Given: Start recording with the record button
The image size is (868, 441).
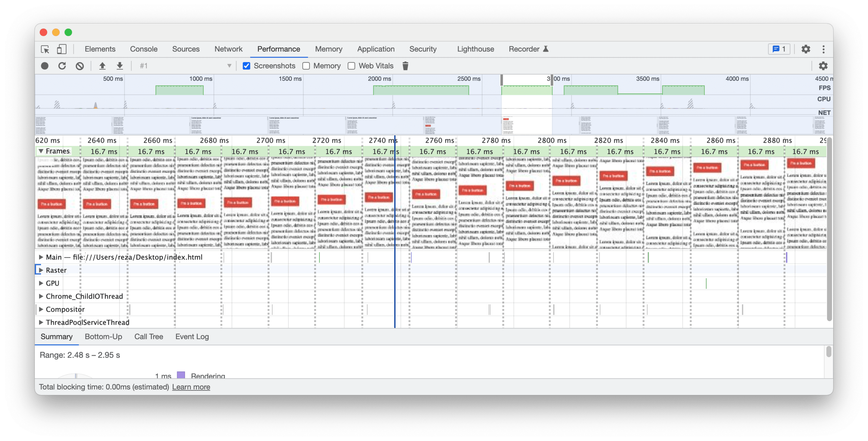Looking at the screenshot, I should pyautogui.click(x=45, y=66).
